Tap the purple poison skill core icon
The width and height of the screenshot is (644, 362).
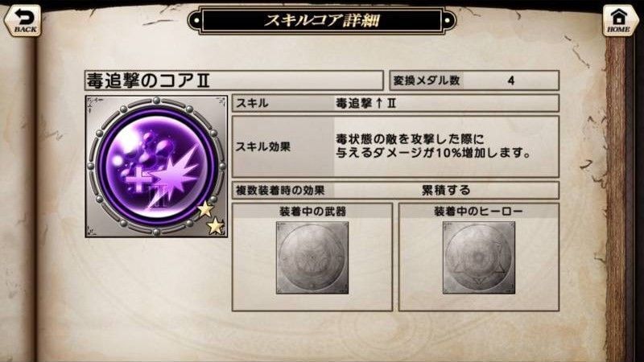[156, 166]
